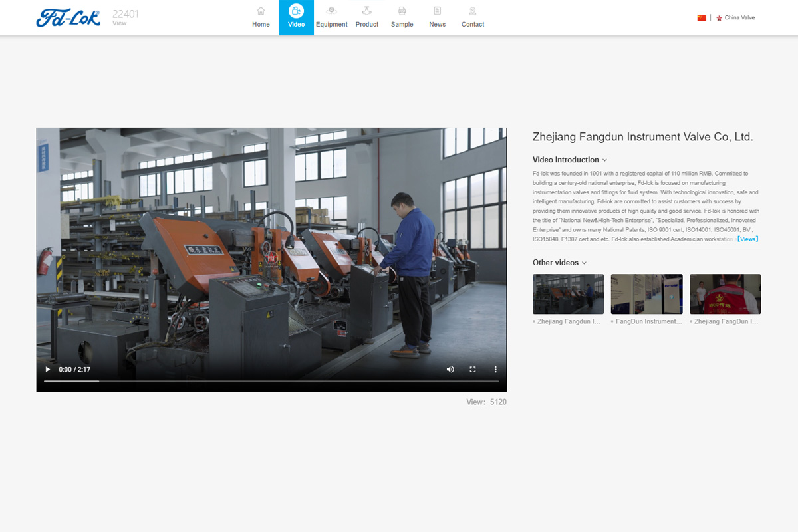Open the China Valve link
798x532 pixels.
pos(739,18)
